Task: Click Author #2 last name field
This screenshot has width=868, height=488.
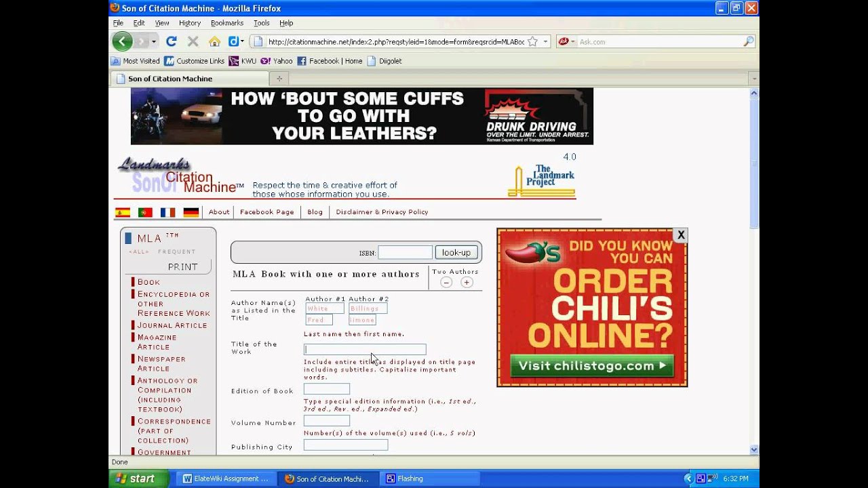Action: point(368,308)
